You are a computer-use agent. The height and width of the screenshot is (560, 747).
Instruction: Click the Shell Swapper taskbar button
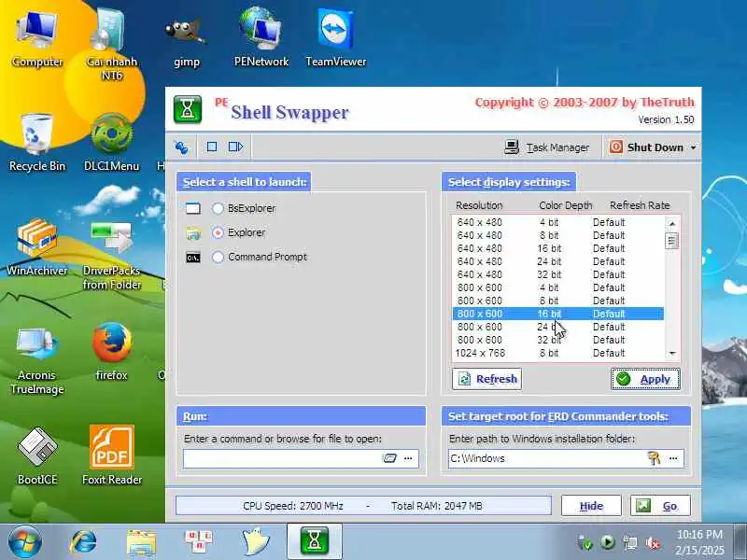[x=315, y=541]
